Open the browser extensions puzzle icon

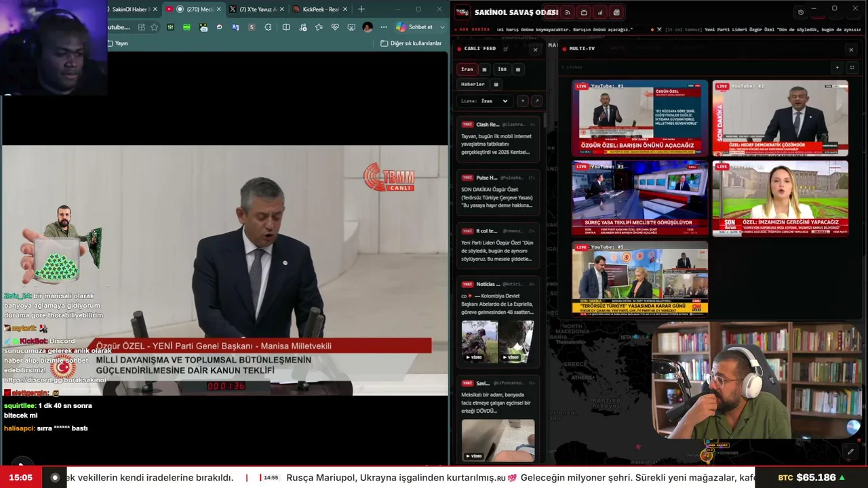tap(268, 27)
